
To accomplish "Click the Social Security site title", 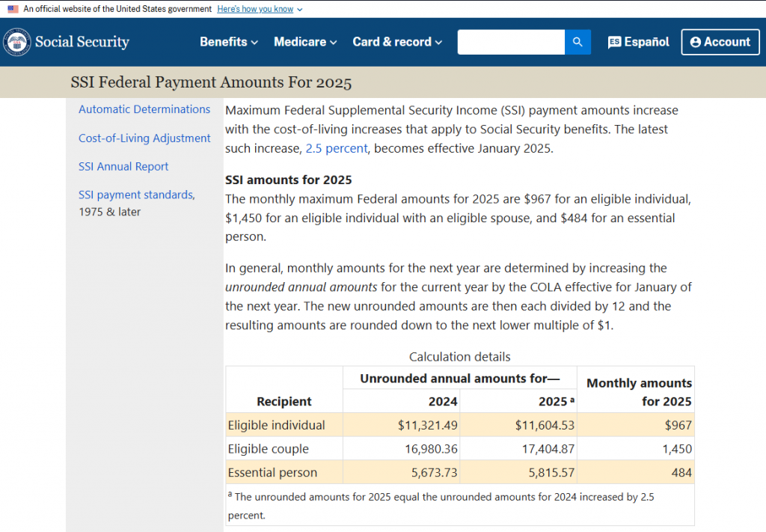I will (82, 42).
